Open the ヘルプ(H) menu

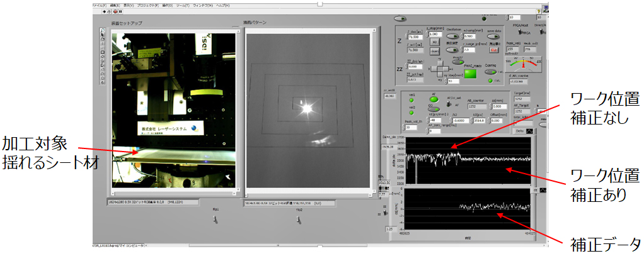(x=223, y=6)
